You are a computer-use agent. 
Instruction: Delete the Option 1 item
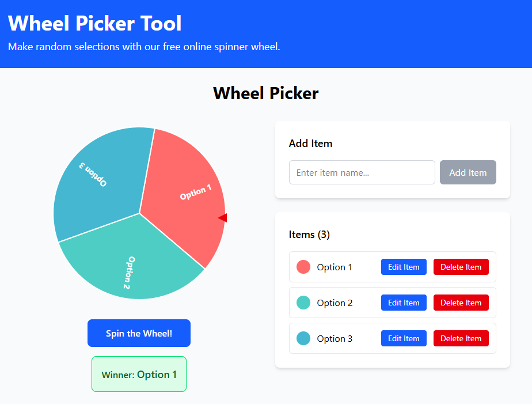click(x=461, y=267)
